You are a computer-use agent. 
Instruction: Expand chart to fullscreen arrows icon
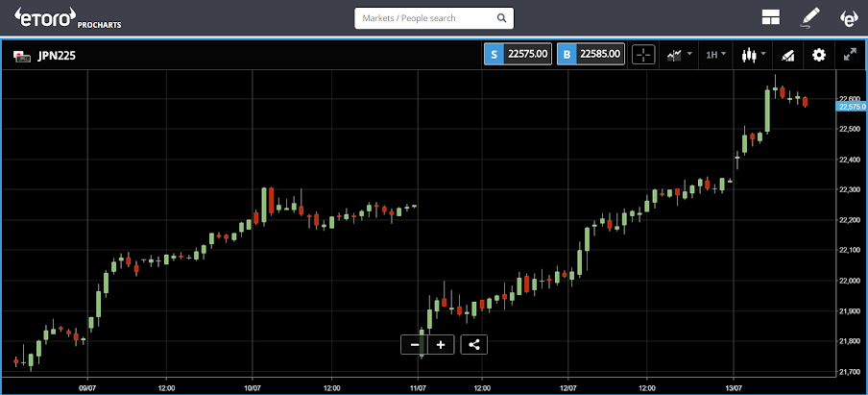pos(850,55)
